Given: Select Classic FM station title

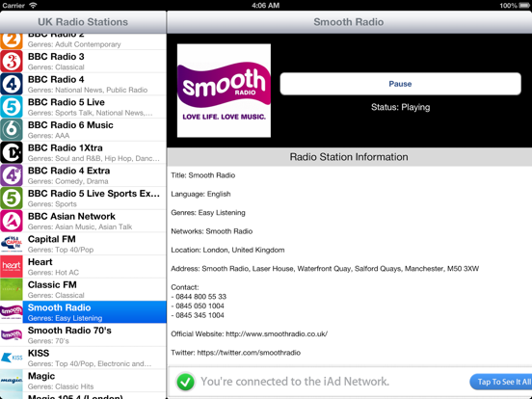Looking at the screenshot, I should [52, 284].
